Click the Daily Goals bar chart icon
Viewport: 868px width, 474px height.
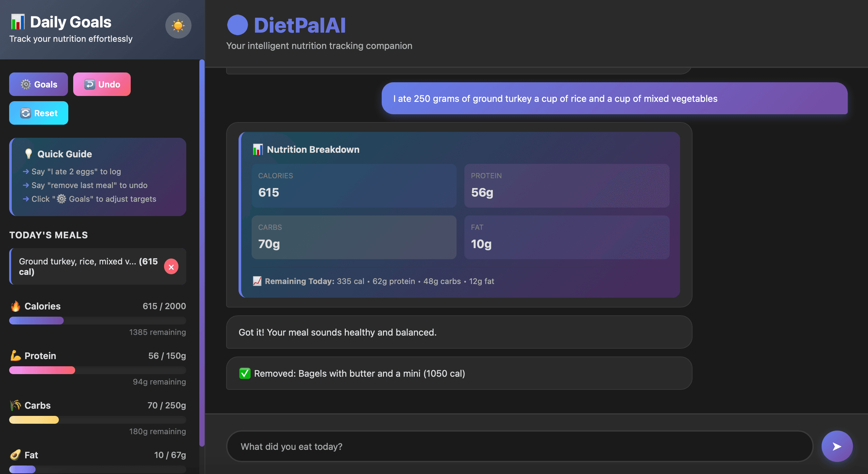point(18,21)
